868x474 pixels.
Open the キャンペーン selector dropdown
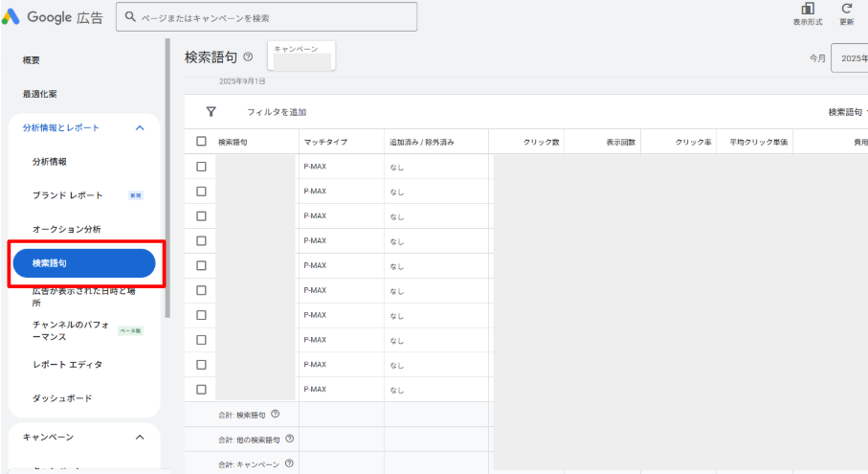click(301, 56)
